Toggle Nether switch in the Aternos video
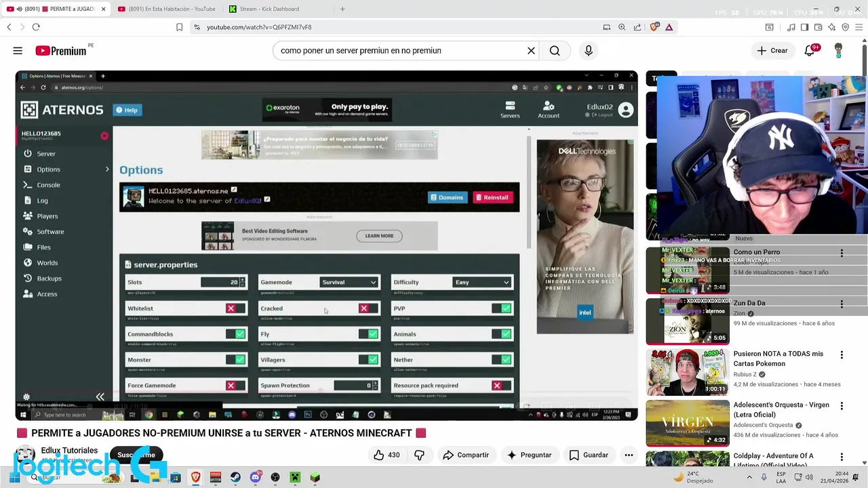868x488 pixels. tap(502, 360)
